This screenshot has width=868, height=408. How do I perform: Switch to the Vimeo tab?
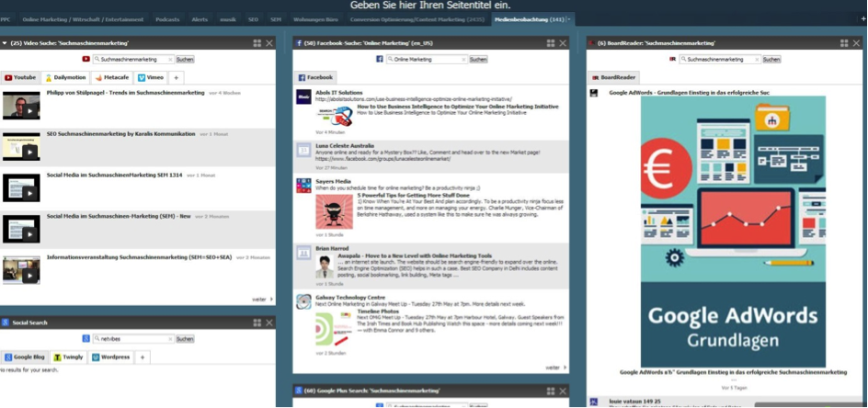pyautogui.click(x=151, y=78)
